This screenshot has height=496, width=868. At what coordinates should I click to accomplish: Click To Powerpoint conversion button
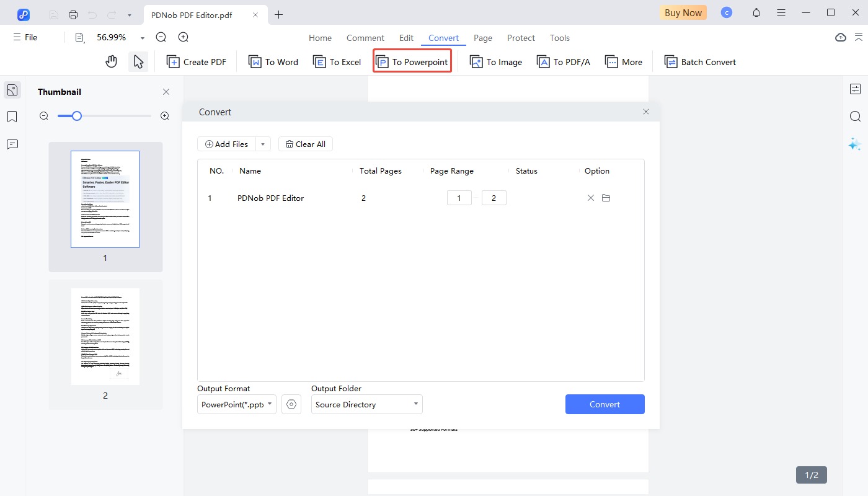pyautogui.click(x=412, y=62)
